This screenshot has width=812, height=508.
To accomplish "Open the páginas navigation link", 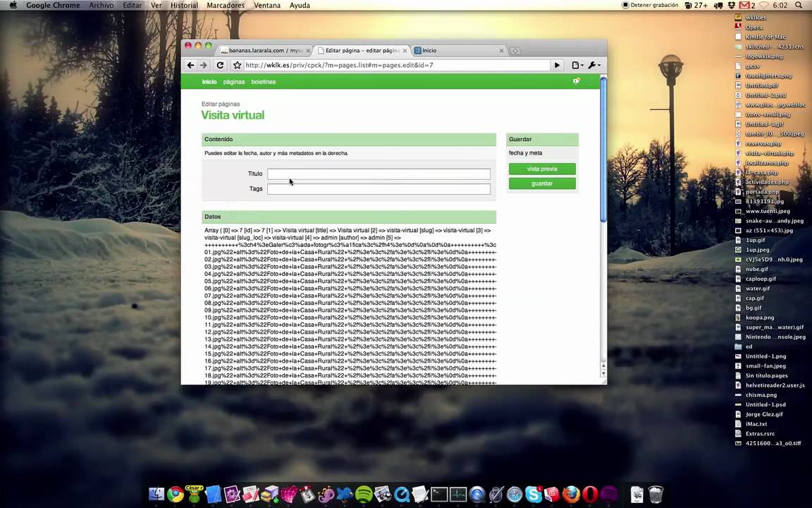I will point(234,82).
